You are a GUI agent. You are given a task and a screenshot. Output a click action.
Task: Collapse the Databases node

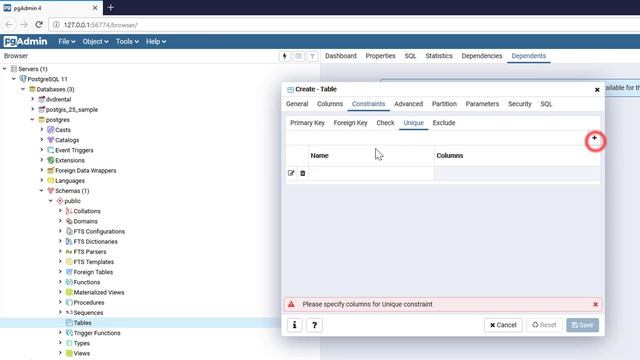tap(23, 89)
